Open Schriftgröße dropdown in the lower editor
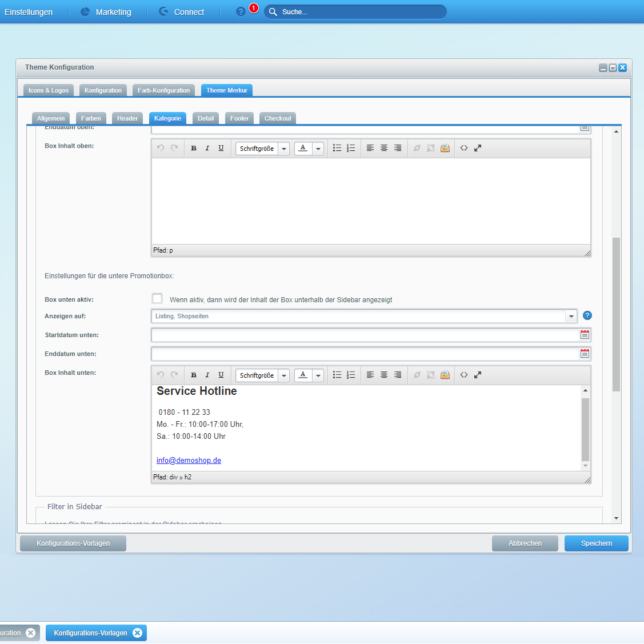Image resolution: width=644 pixels, height=644 pixels. (x=283, y=375)
